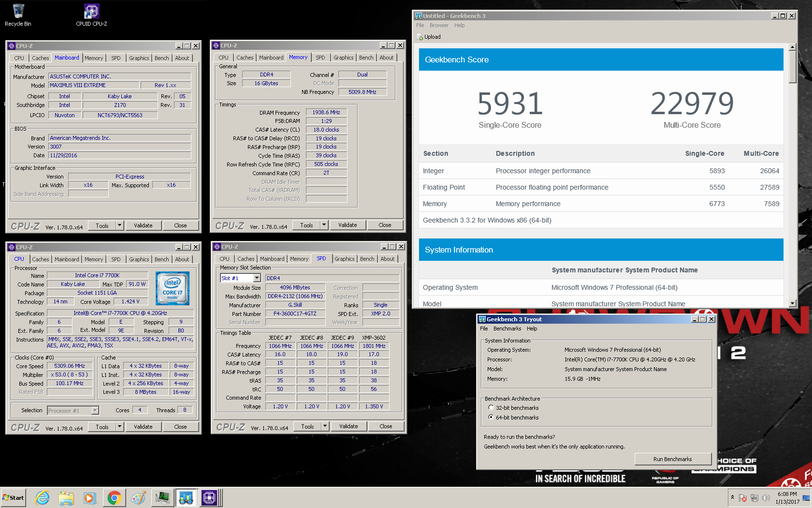Click Tools button in CPU tab window

(x=102, y=427)
